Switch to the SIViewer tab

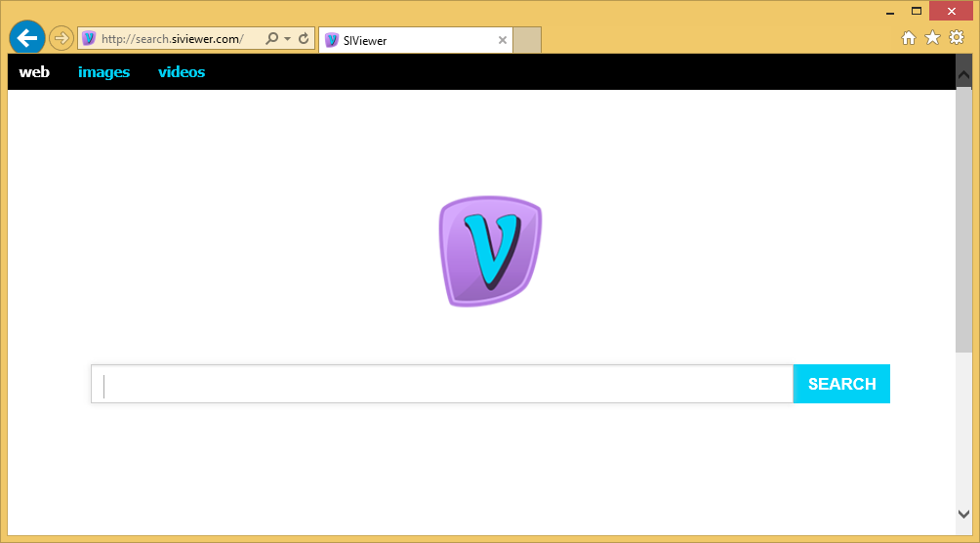click(416, 41)
